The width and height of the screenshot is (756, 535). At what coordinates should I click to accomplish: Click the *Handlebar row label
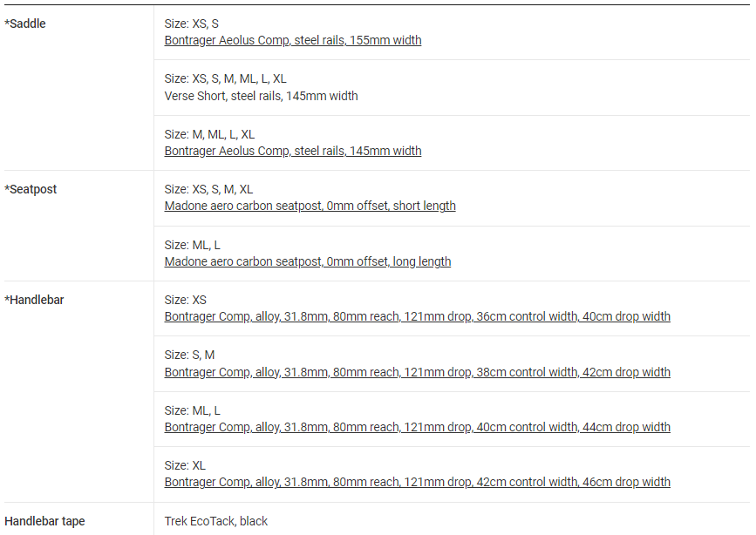[x=34, y=300]
